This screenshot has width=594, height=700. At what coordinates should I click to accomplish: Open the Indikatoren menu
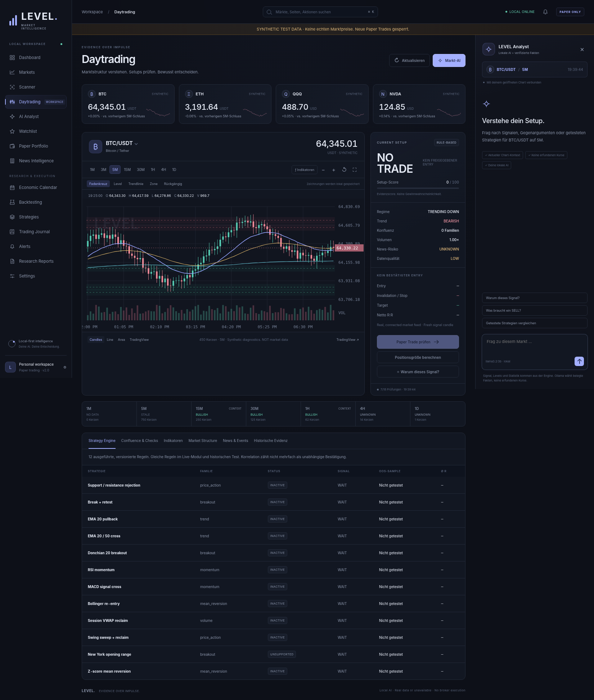pos(305,170)
